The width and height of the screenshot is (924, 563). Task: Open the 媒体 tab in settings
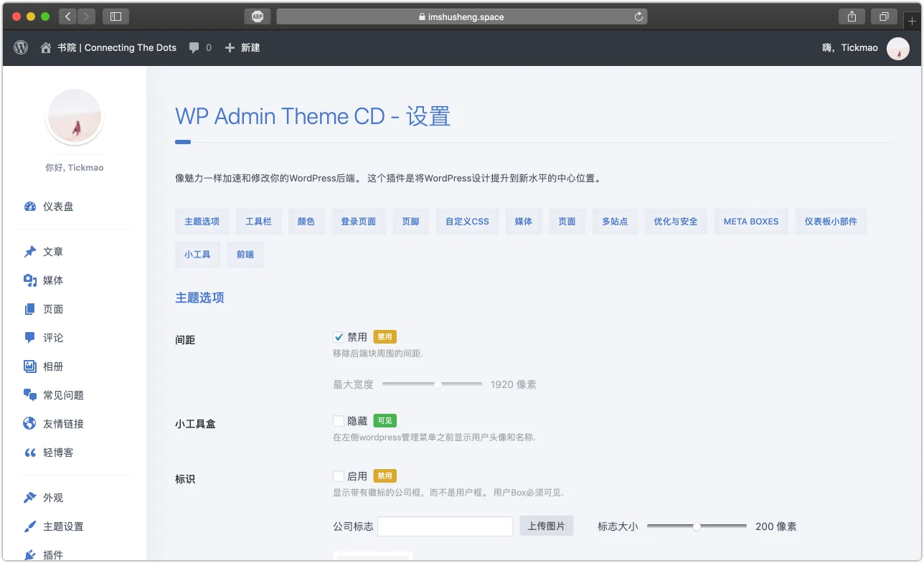point(524,222)
